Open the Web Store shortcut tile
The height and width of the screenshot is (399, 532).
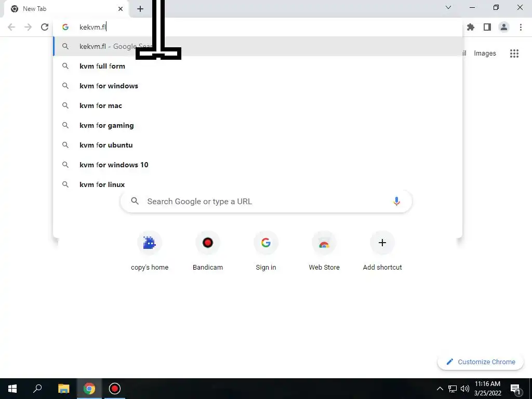324,251
